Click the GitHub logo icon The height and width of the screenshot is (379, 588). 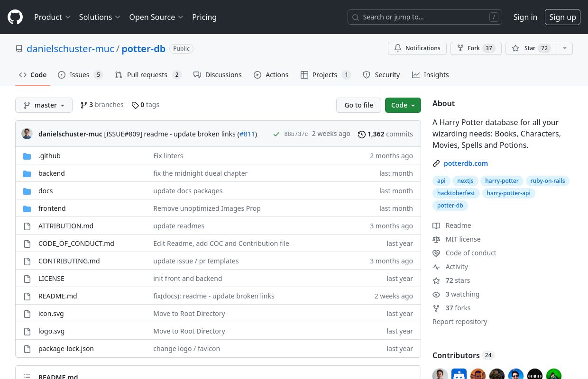15,17
